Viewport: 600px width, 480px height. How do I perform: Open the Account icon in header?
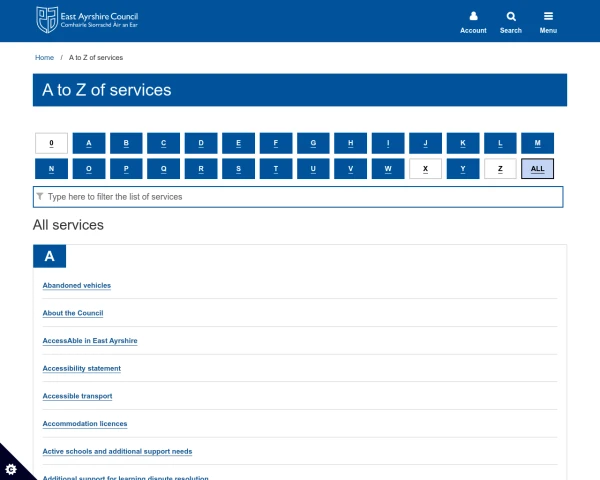tap(473, 17)
